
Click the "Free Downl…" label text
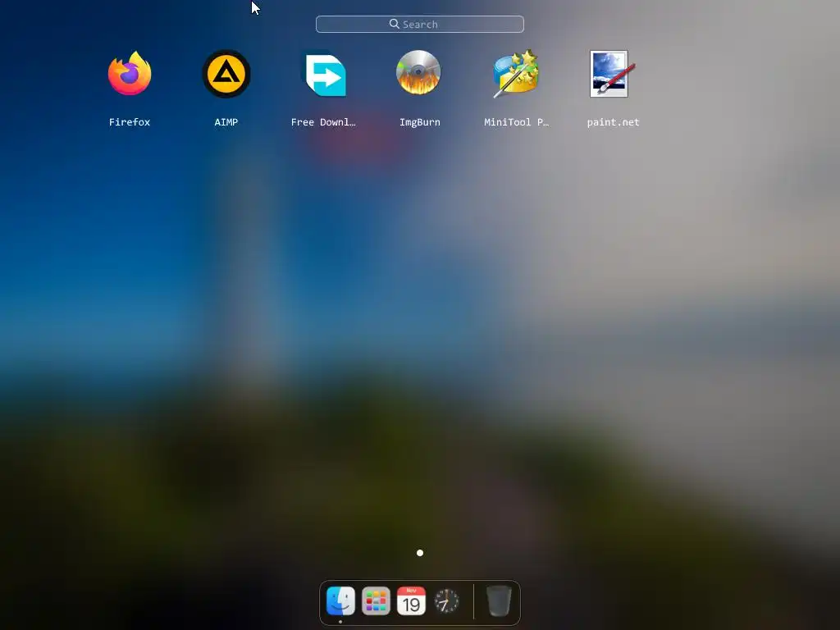tap(323, 122)
